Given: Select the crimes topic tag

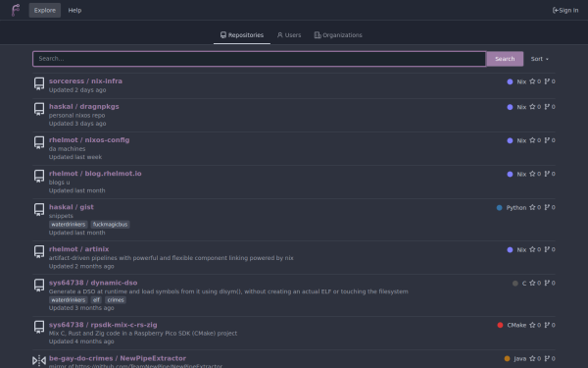Looking at the screenshot, I should 116,299.
